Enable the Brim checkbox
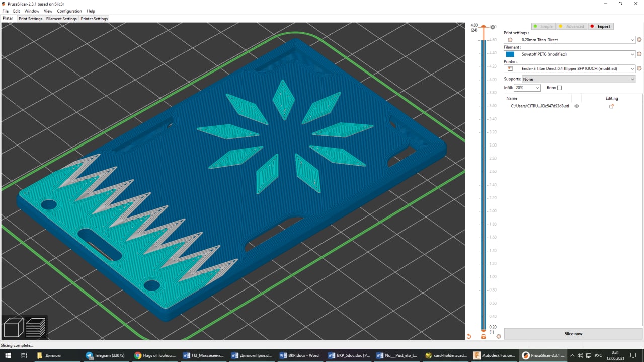Image resolution: width=644 pixels, height=362 pixels. (559, 88)
